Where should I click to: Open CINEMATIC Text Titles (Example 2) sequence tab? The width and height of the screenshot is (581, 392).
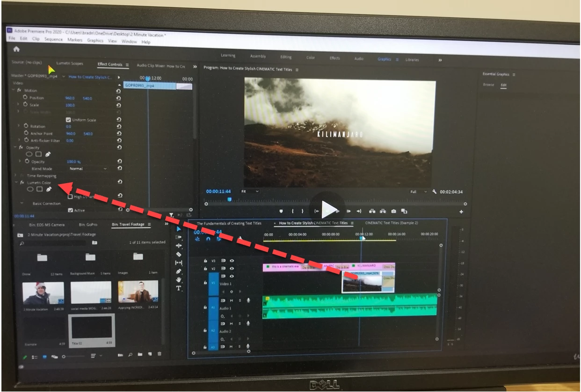point(392,223)
